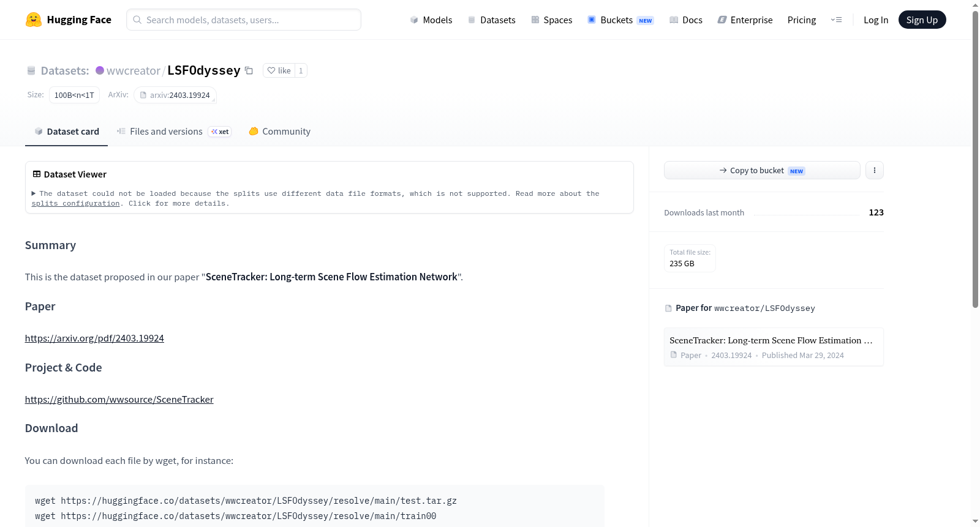980x527 pixels.
Task: Open the three-dot more options button
Action: point(875,170)
